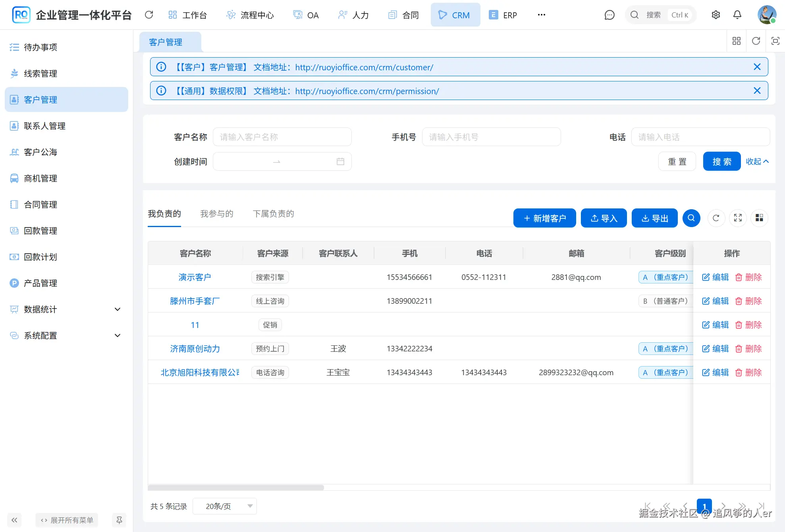Open the more menu ellipsis in top nav

pyautogui.click(x=542, y=15)
